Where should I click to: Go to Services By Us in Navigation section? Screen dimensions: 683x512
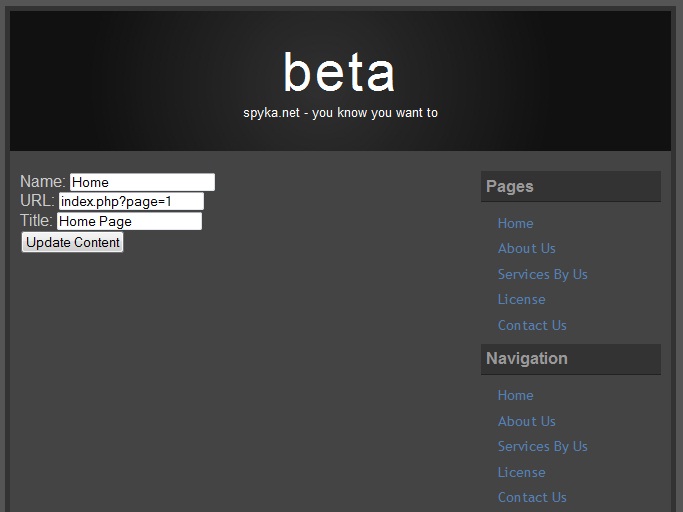coord(543,446)
